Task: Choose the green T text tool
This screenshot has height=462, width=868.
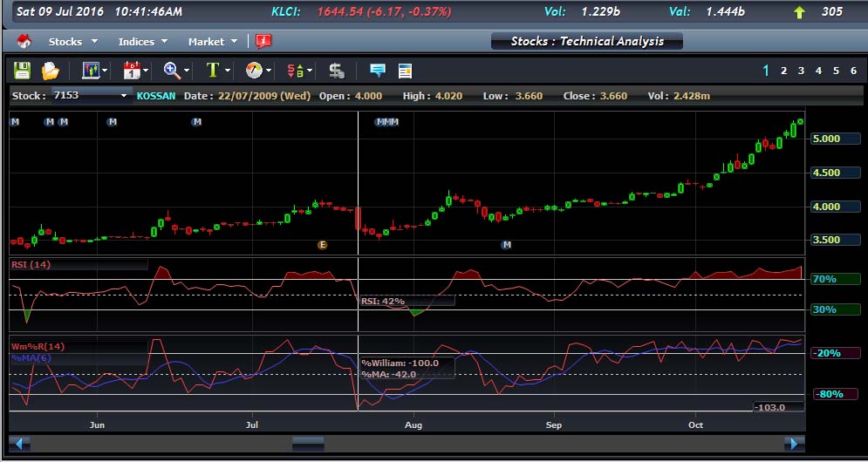Action: [x=213, y=71]
